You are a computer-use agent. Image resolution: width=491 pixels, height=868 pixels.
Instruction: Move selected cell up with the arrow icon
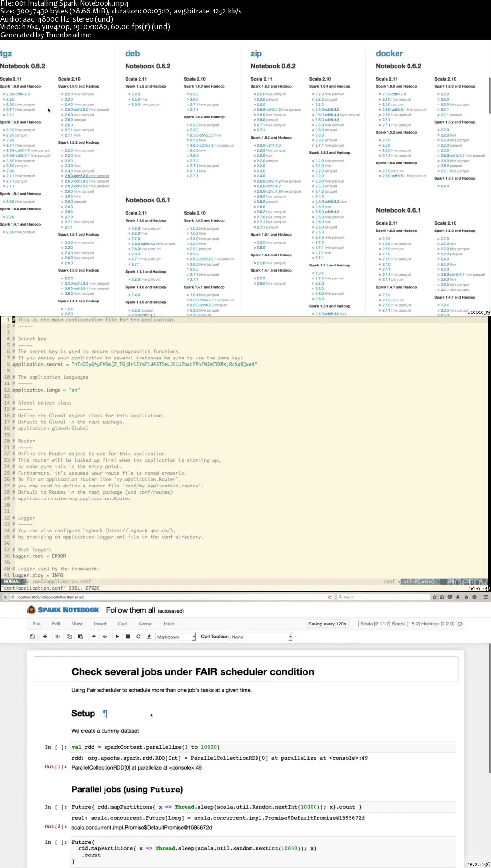[x=94, y=637]
